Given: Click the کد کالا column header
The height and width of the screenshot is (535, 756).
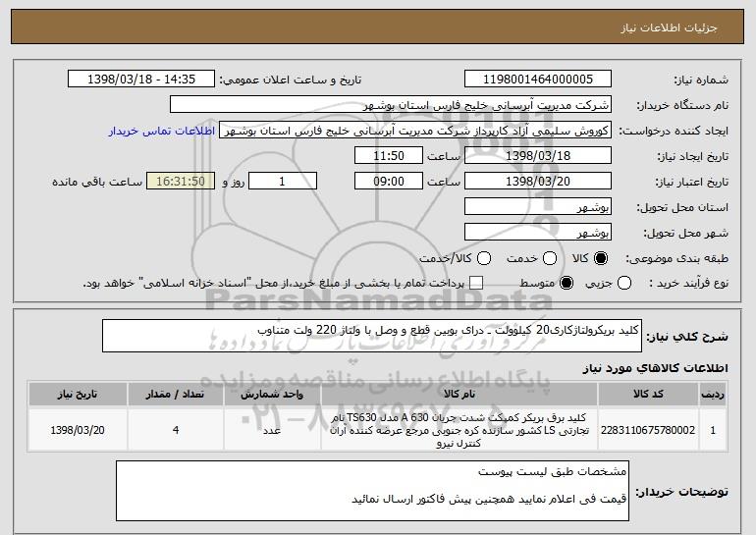Looking at the screenshot, I should point(648,395).
